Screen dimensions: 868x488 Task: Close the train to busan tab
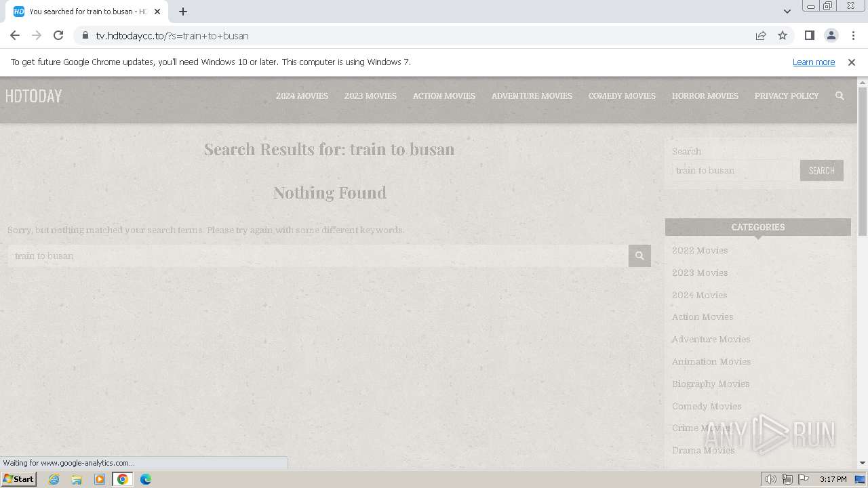point(157,12)
